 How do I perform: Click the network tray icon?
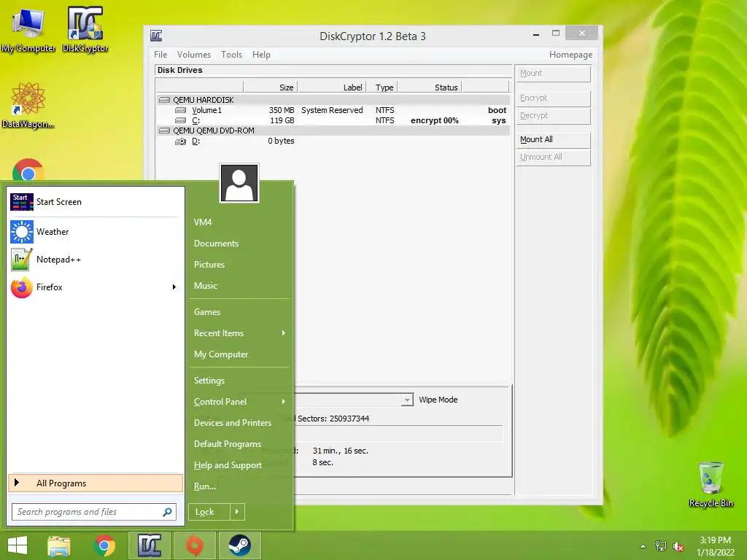[661, 545]
